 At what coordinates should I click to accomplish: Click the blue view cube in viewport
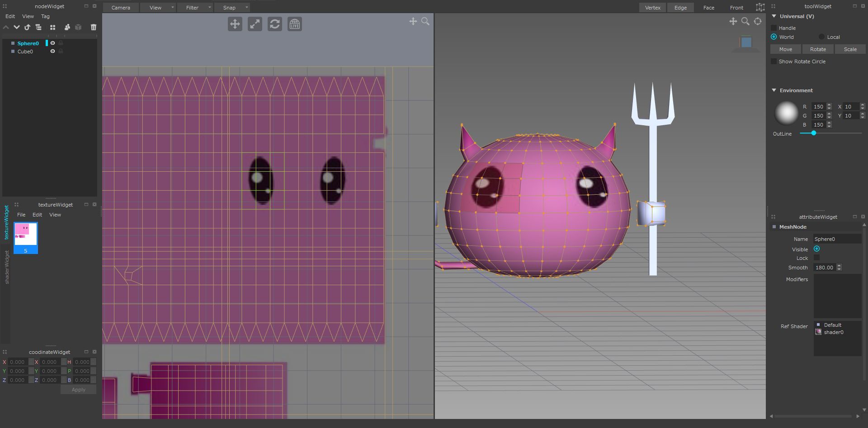[746, 42]
